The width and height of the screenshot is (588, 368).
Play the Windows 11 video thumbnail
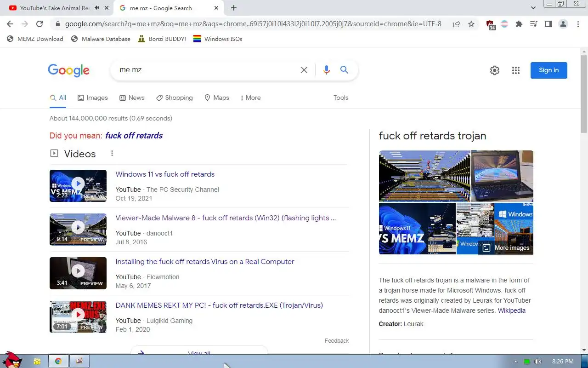pyautogui.click(x=78, y=186)
